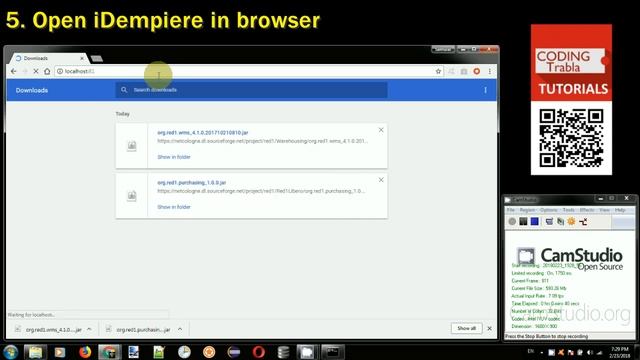The height and width of the screenshot is (360, 640).
Task: Click sourceforge URL of the wms download
Action: pyautogui.click(x=262, y=141)
